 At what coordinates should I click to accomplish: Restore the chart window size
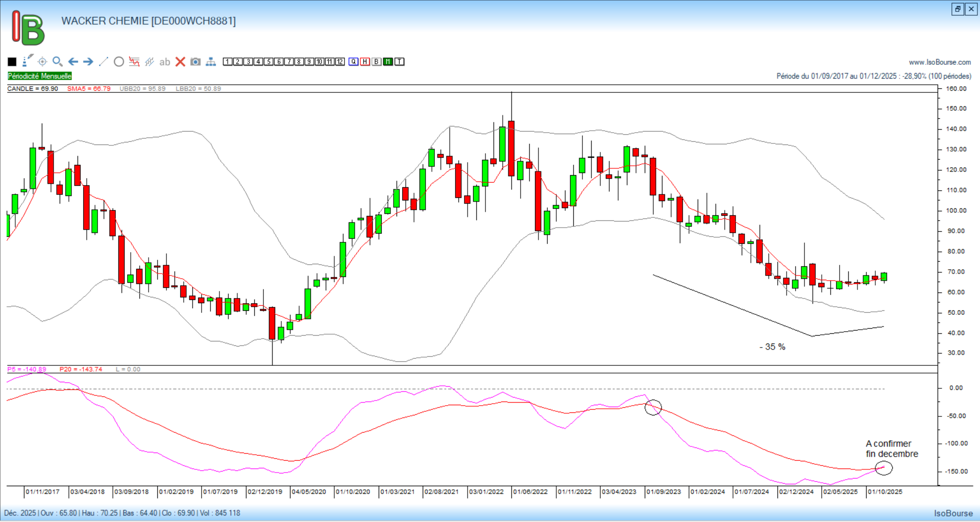coord(958,9)
